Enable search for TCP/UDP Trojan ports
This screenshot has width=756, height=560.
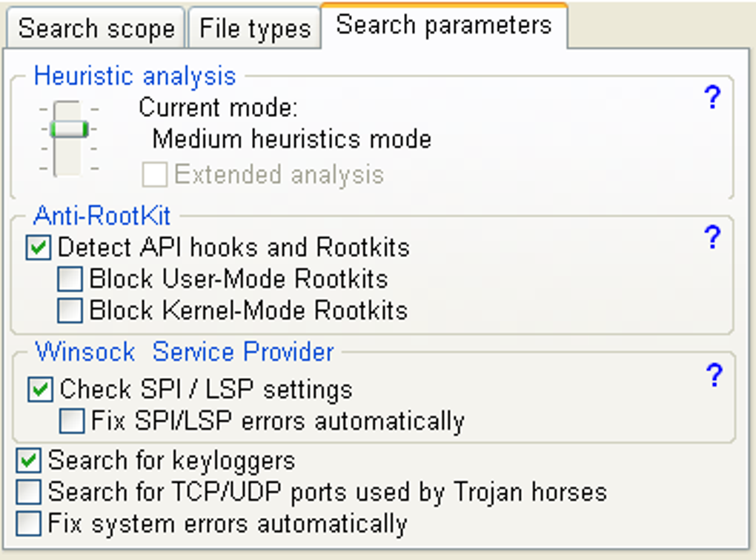click(x=29, y=492)
